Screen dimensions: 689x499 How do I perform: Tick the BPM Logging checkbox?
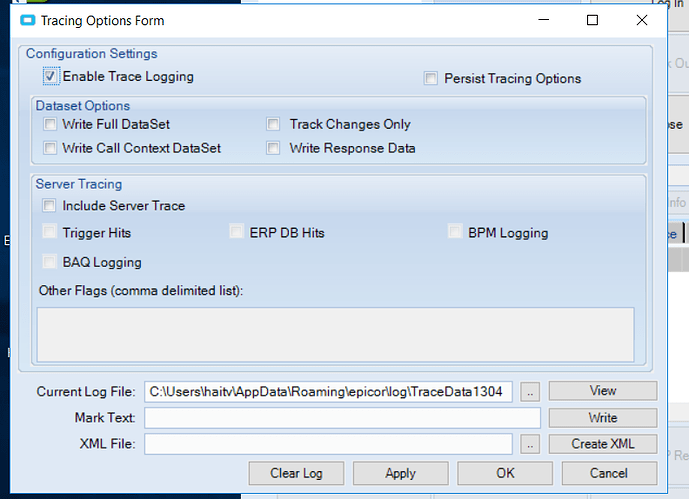click(455, 231)
